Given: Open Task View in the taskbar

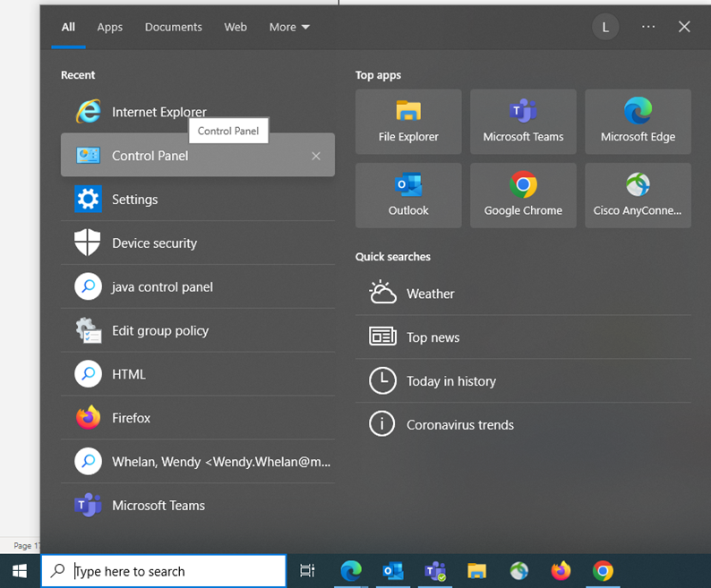Looking at the screenshot, I should coord(307,571).
